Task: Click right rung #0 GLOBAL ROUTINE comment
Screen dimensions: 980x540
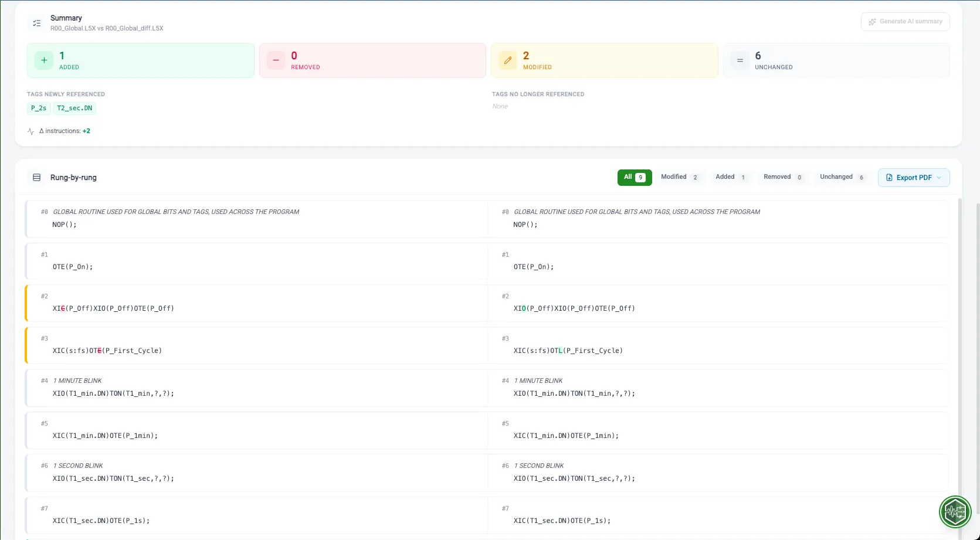Action: 637,212
